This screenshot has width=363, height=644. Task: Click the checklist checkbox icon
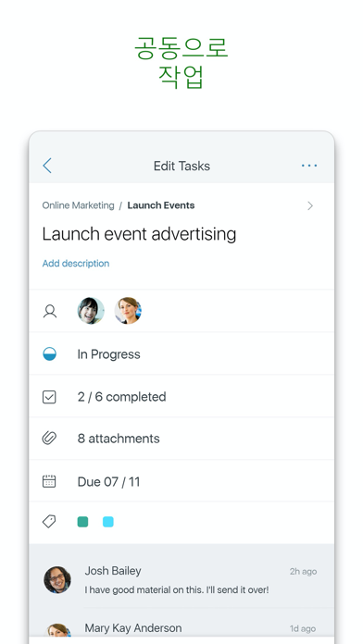click(x=49, y=397)
